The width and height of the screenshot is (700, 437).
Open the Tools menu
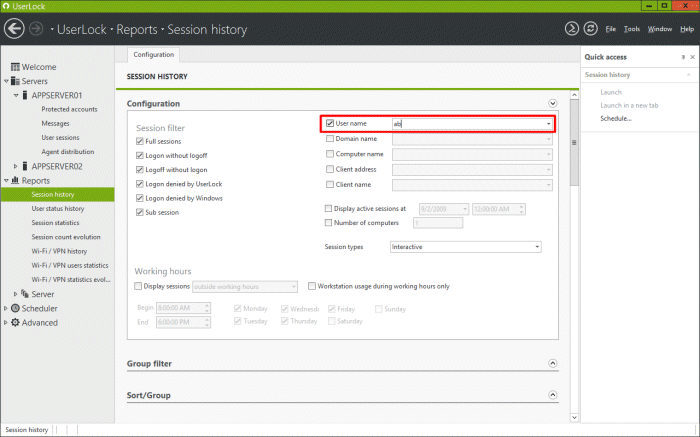tap(632, 29)
